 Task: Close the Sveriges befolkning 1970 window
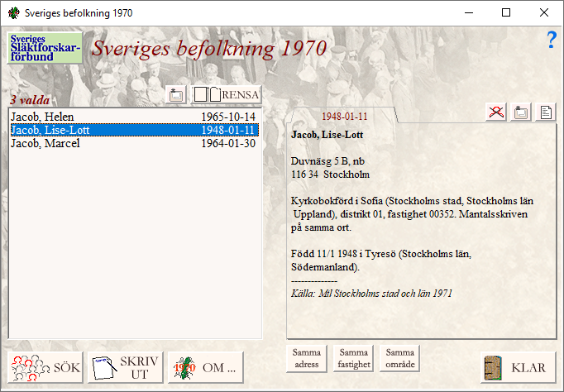544,13
